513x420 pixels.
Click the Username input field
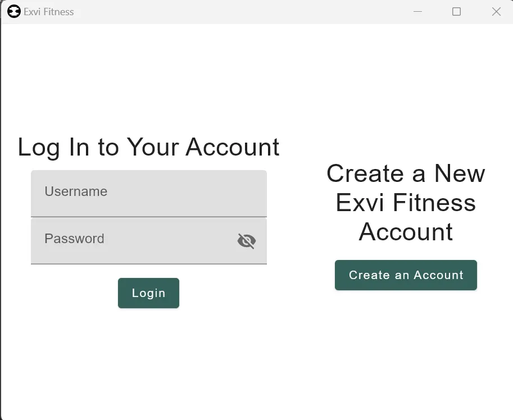pyautogui.click(x=149, y=194)
